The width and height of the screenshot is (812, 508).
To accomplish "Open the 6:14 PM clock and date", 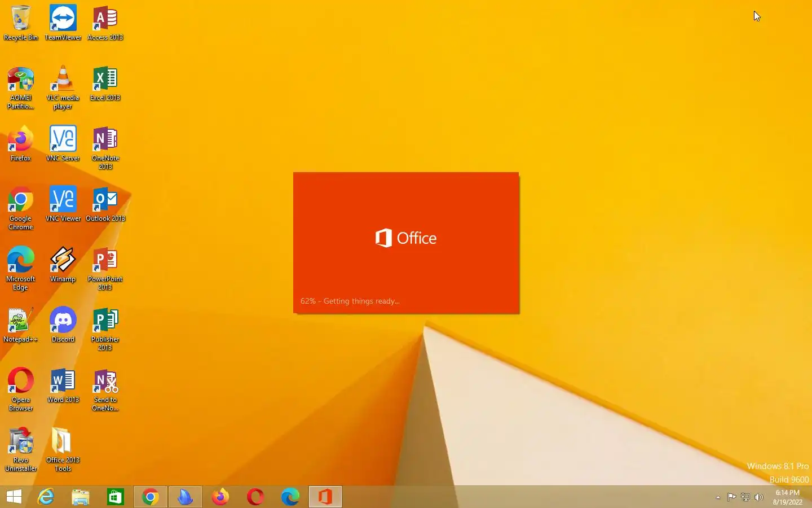I will 787,497.
